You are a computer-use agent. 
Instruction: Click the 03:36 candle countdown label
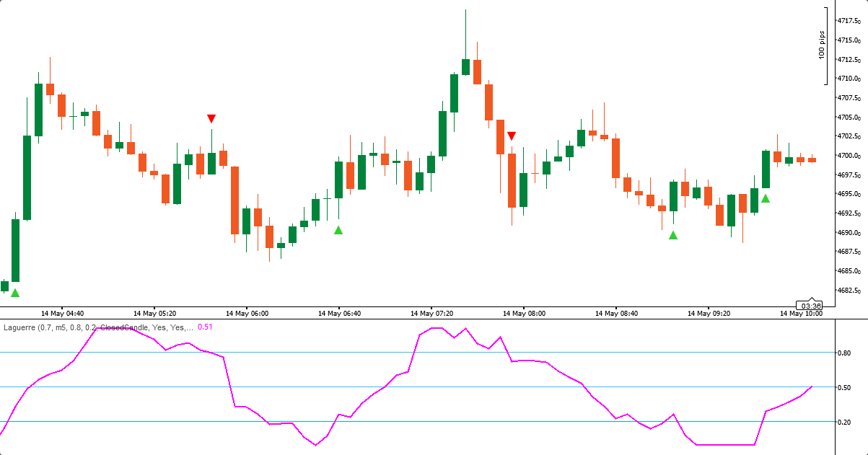pos(810,305)
